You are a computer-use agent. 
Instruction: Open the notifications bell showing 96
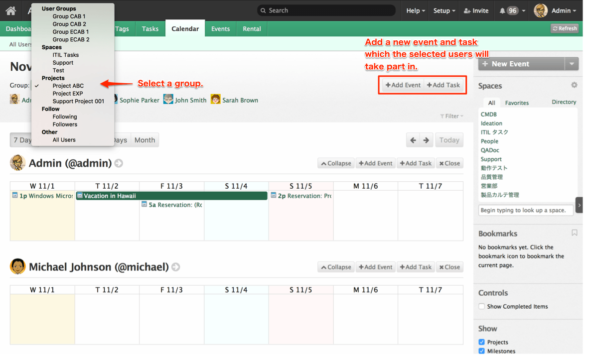pyautogui.click(x=512, y=10)
